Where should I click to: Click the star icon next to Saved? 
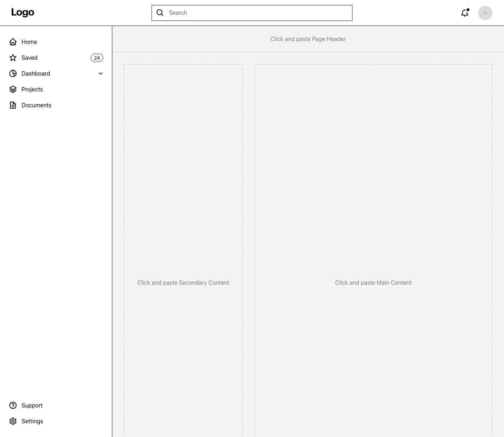click(13, 58)
